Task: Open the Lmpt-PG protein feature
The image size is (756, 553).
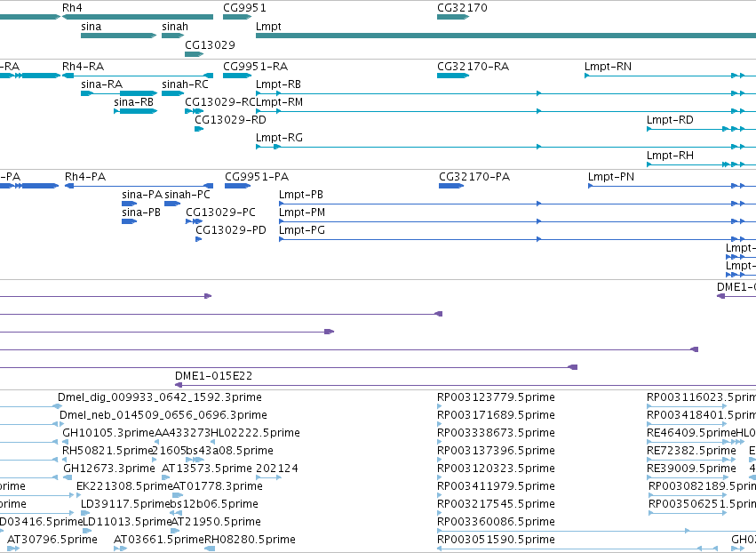Action: coord(517,239)
